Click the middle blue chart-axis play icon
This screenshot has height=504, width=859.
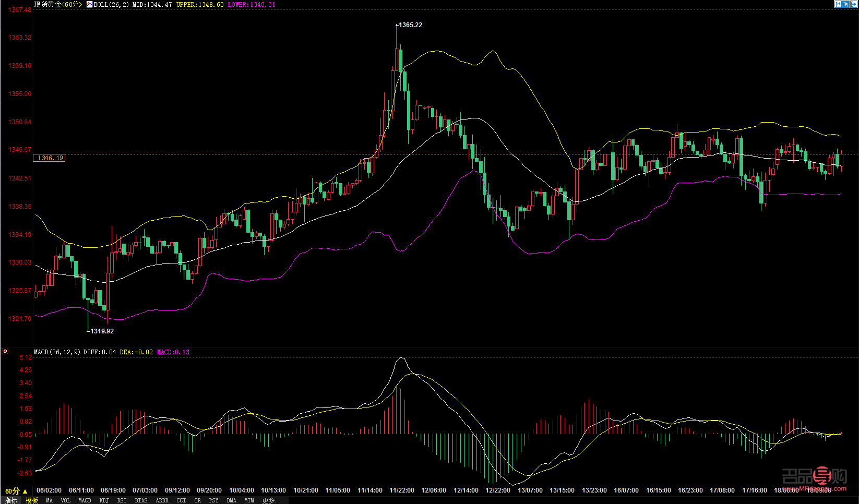pos(846,4)
